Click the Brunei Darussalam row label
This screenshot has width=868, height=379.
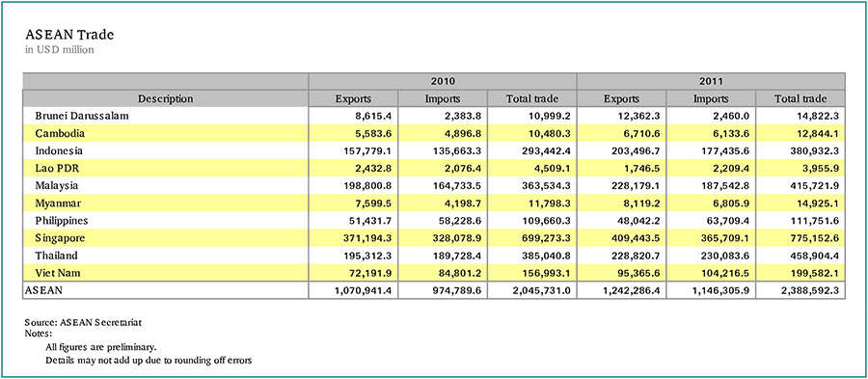(x=82, y=116)
